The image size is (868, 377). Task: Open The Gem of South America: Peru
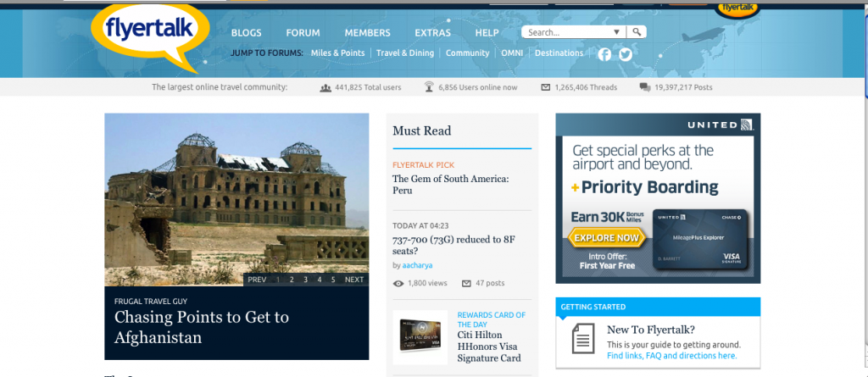(451, 185)
